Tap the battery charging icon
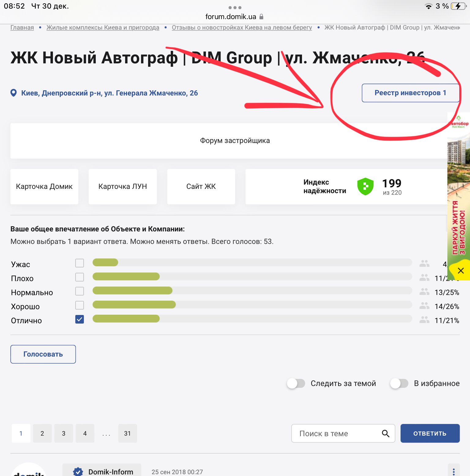 pyautogui.click(x=459, y=6)
